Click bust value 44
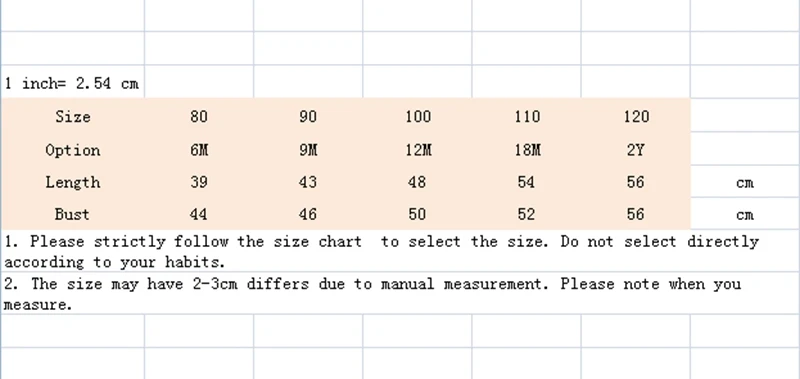This screenshot has width=800, height=379. [198, 214]
